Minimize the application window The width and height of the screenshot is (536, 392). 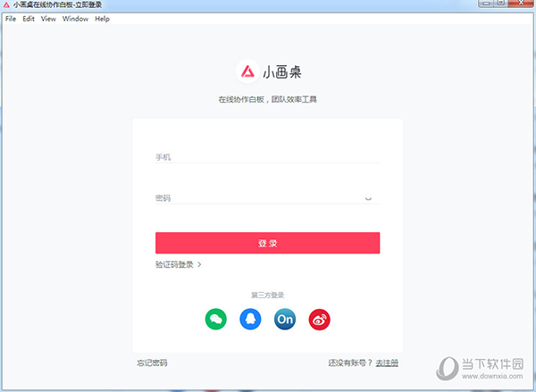pos(485,3)
